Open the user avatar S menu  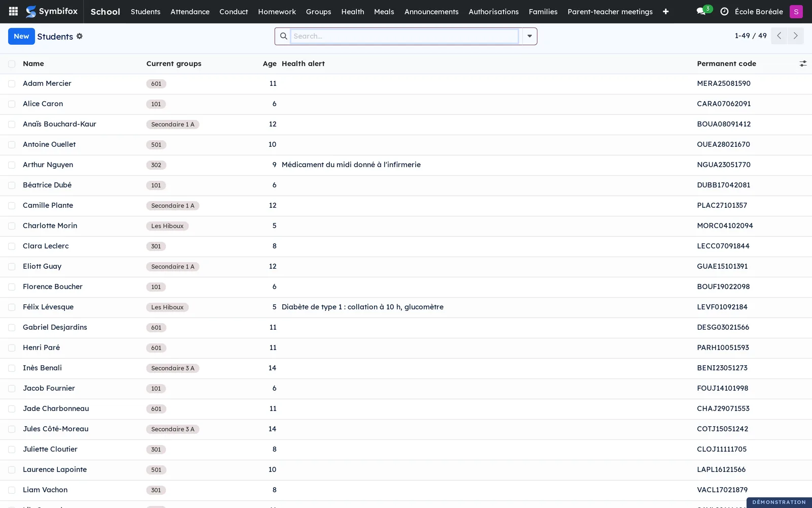(x=796, y=11)
